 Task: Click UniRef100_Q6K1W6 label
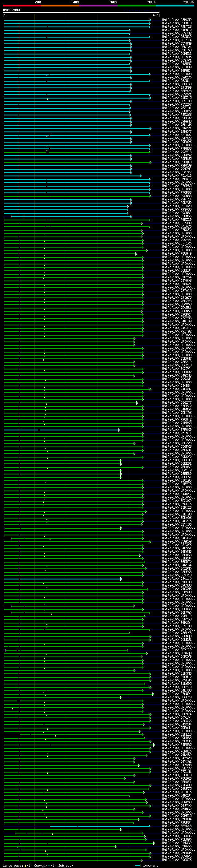tap(177, 125)
